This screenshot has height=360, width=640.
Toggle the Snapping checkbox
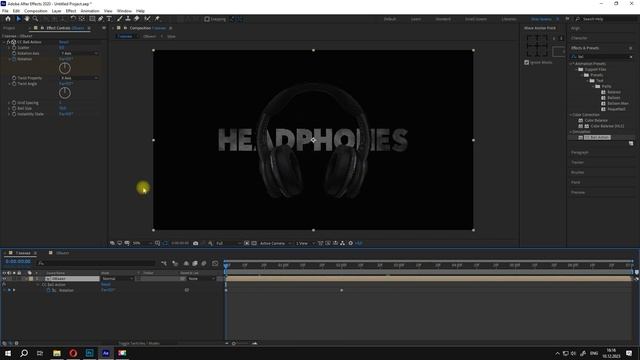[x=207, y=19]
